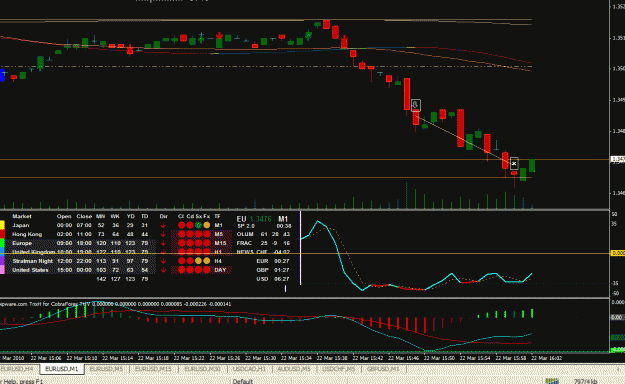This screenshot has width=625, height=384.
Task: Click the 'Europe' market row label
Action: coord(22,243)
